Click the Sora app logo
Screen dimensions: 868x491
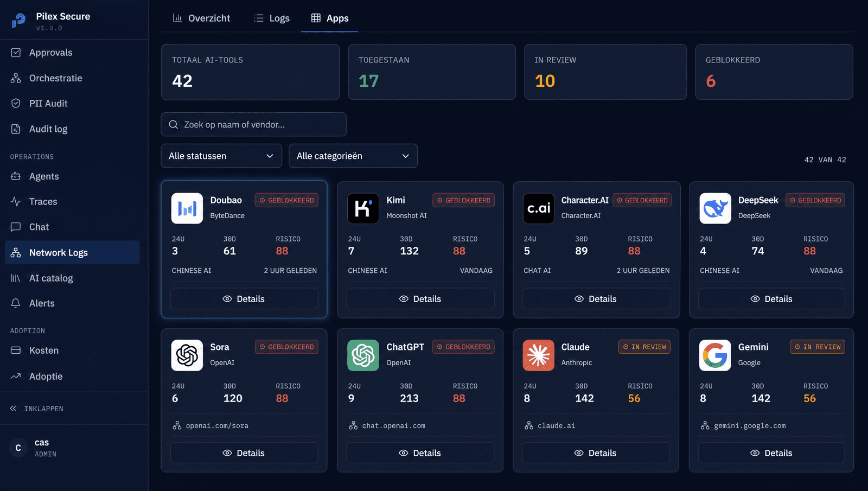tap(187, 355)
